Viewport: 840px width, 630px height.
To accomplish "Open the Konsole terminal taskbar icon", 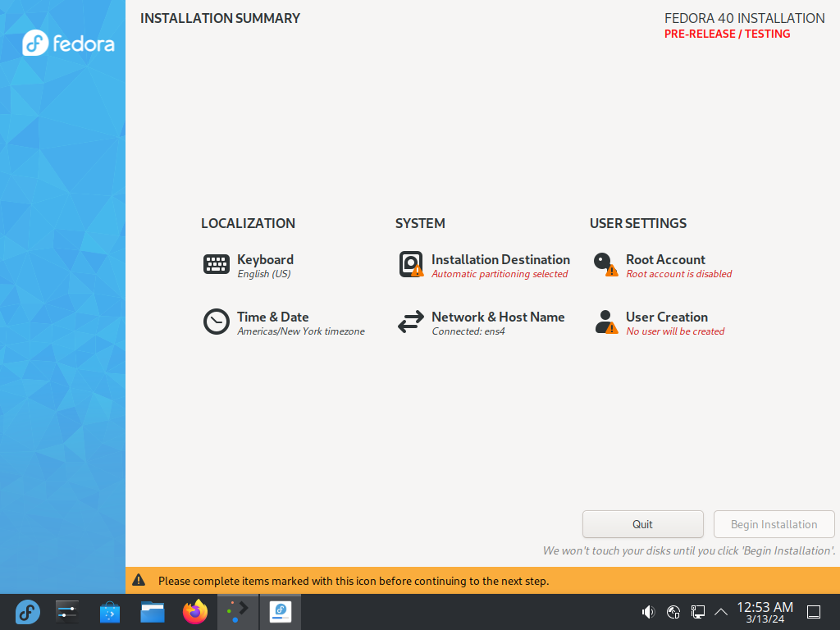I will pyautogui.click(x=238, y=612).
